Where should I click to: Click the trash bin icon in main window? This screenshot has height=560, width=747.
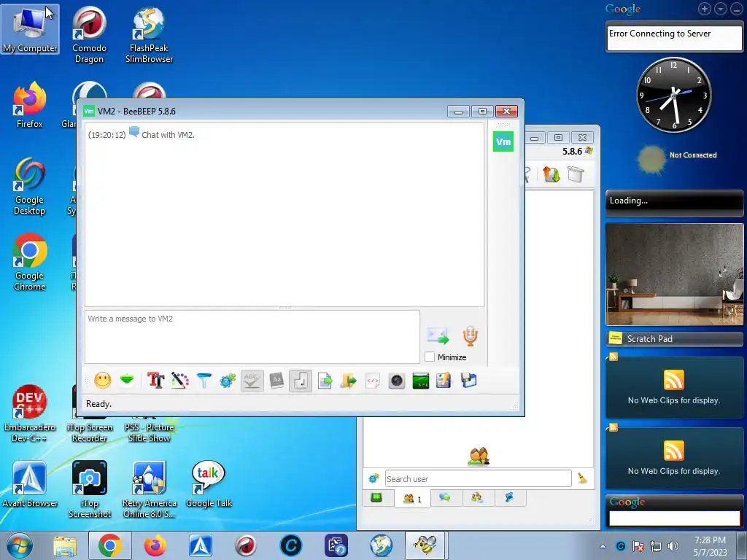pyautogui.click(x=575, y=174)
